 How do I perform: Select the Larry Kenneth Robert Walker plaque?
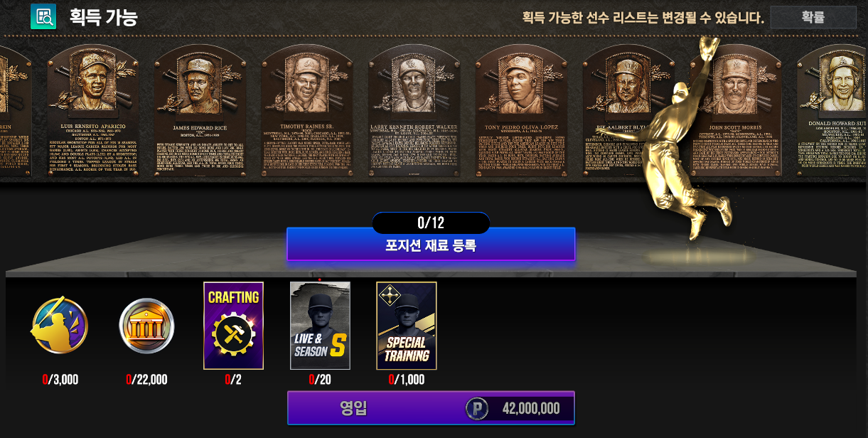tap(414, 110)
